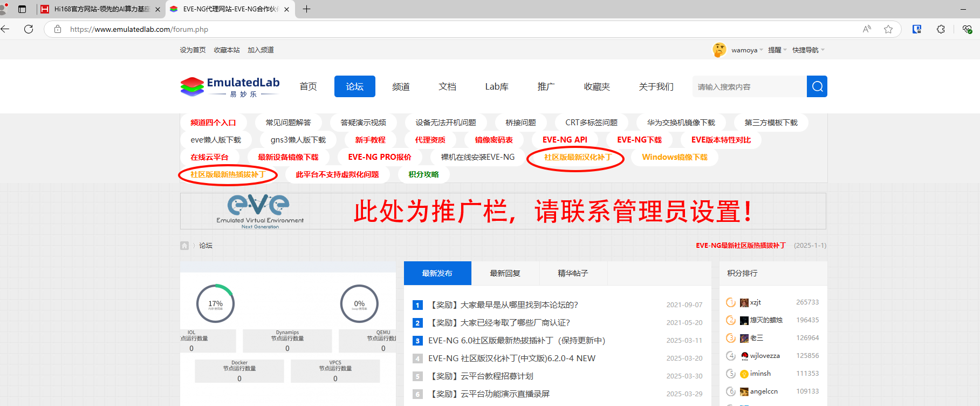980x406 pixels.
Task: Select the 论坛 nav item
Action: point(355,86)
